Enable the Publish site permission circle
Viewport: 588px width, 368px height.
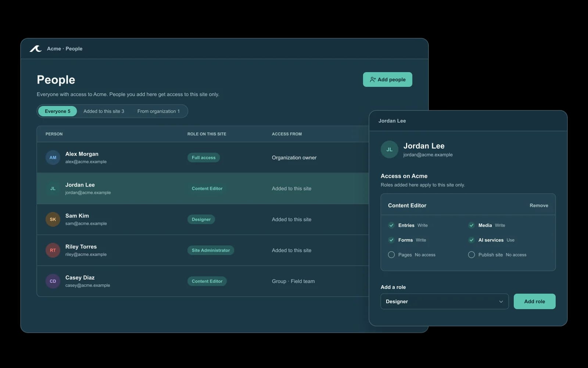(x=472, y=255)
